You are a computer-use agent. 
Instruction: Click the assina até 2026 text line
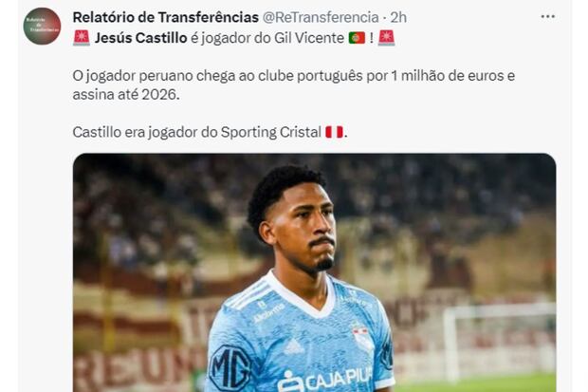(x=126, y=95)
